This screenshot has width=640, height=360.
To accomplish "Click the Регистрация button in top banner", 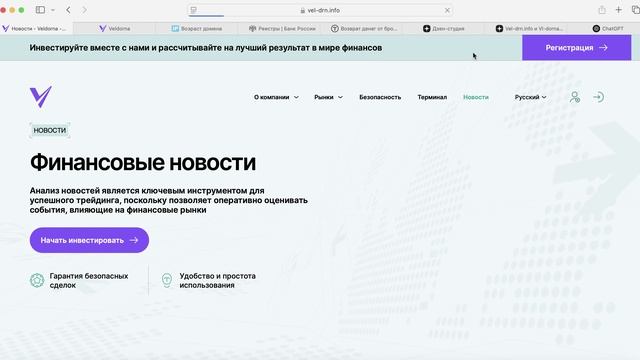I will [x=576, y=48].
